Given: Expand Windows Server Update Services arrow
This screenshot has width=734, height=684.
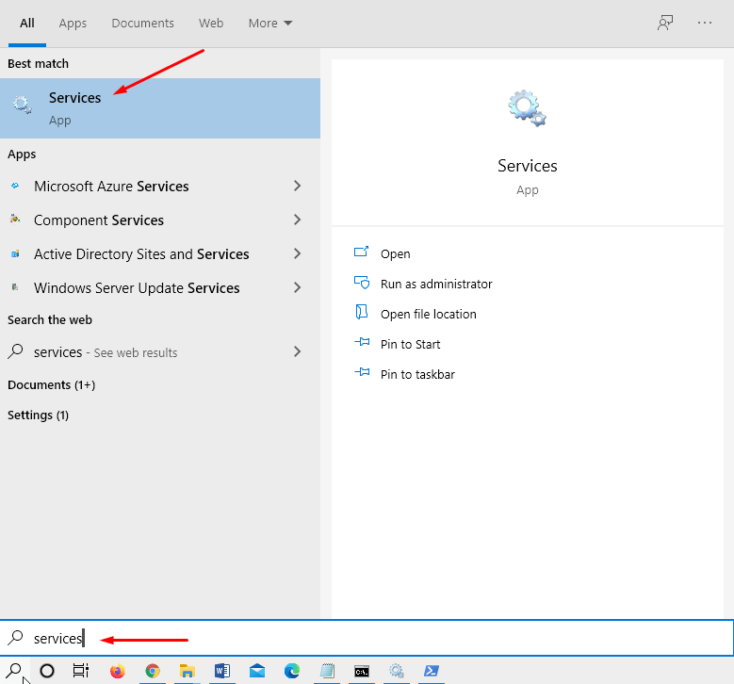Looking at the screenshot, I should coord(297,287).
